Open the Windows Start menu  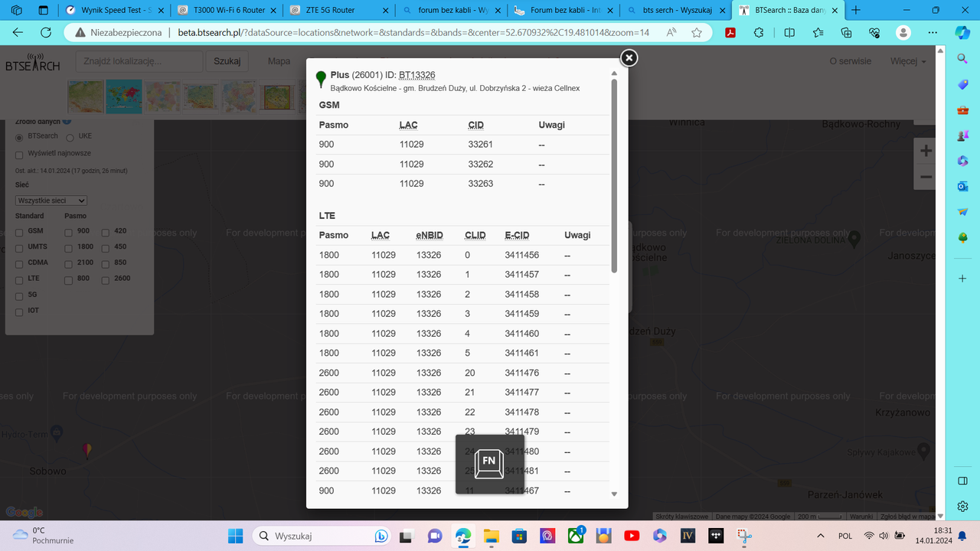[235, 536]
